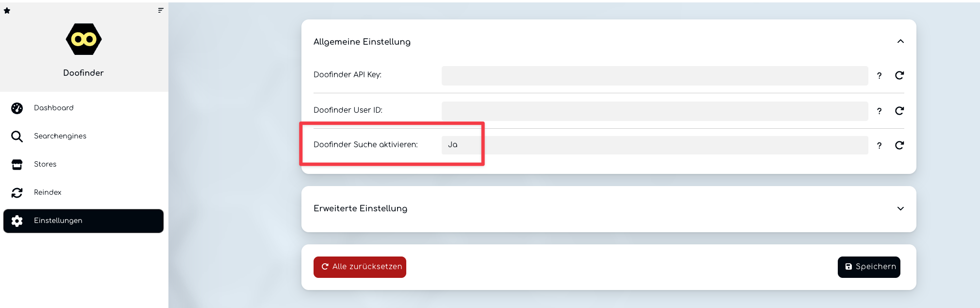The height and width of the screenshot is (308, 980).
Task: Focus the Doofinder User ID field
Action: 655,111
